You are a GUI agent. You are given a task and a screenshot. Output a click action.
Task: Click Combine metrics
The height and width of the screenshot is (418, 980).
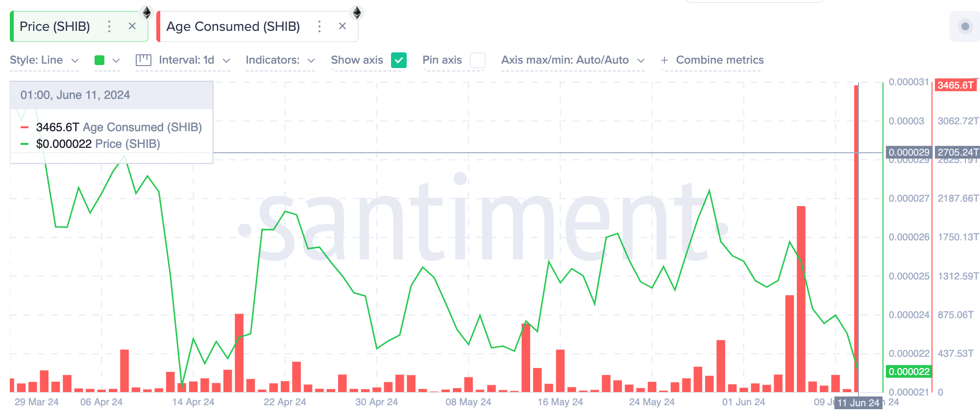tap(719, 60)
